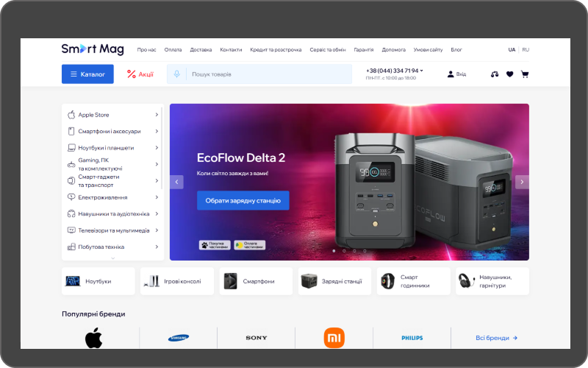This screenshot has width=588, height=368.
Task: Open the Ігрові консолі category card
Action: [177, 281]
